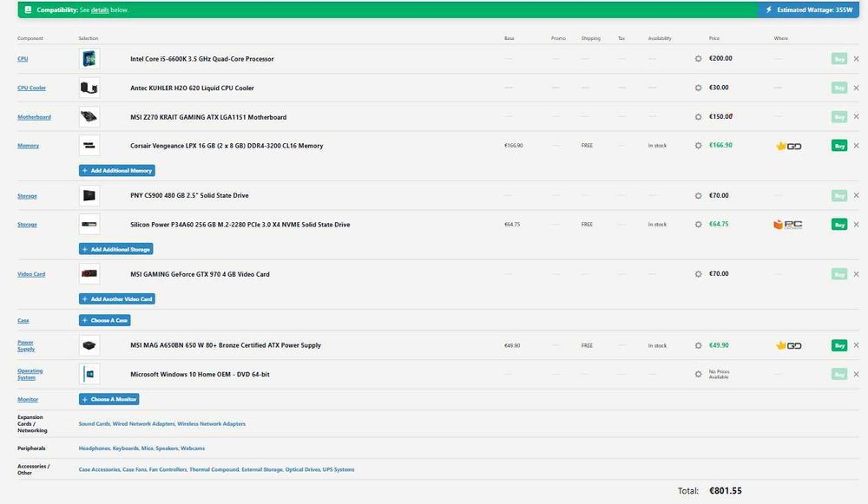Click Choose A Monitor button
The image size is (868, 504).
tap(109, 399)
